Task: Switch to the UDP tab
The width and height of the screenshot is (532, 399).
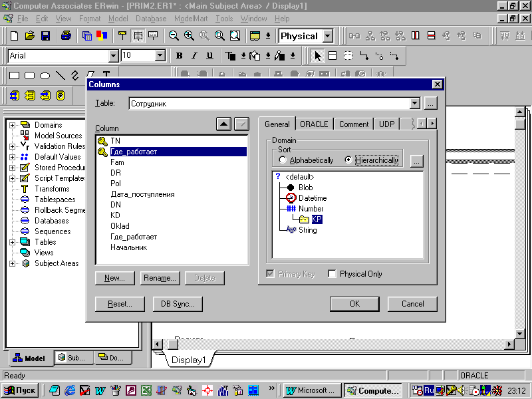Action: (x=387, y=124)
